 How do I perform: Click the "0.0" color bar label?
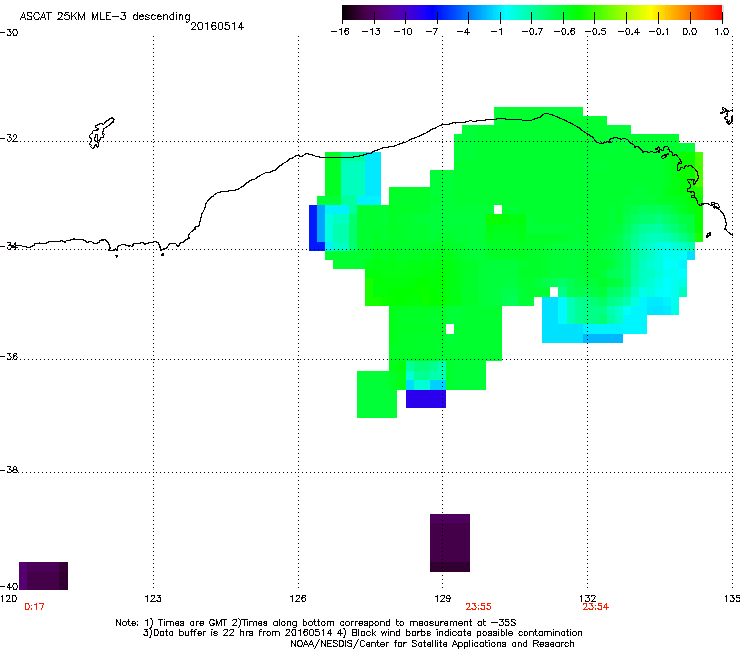pyautogui.click(x=690, y=32)
